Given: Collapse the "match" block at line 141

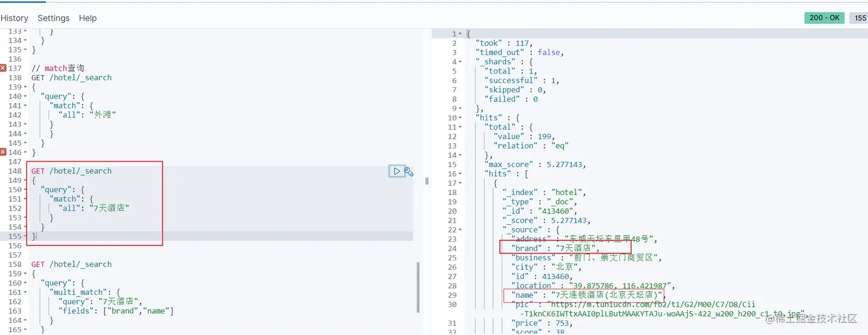Looking at the screenshot, I should [x=25, y=106].
